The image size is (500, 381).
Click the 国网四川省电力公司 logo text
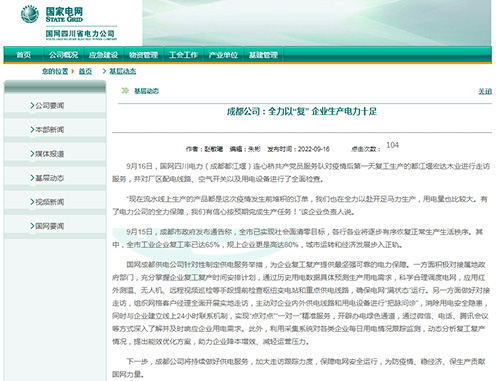point(80,34)
